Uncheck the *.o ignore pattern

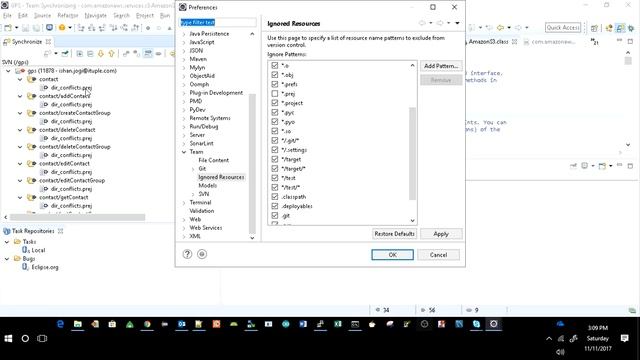pyautogui.click(x=275, y=65)
